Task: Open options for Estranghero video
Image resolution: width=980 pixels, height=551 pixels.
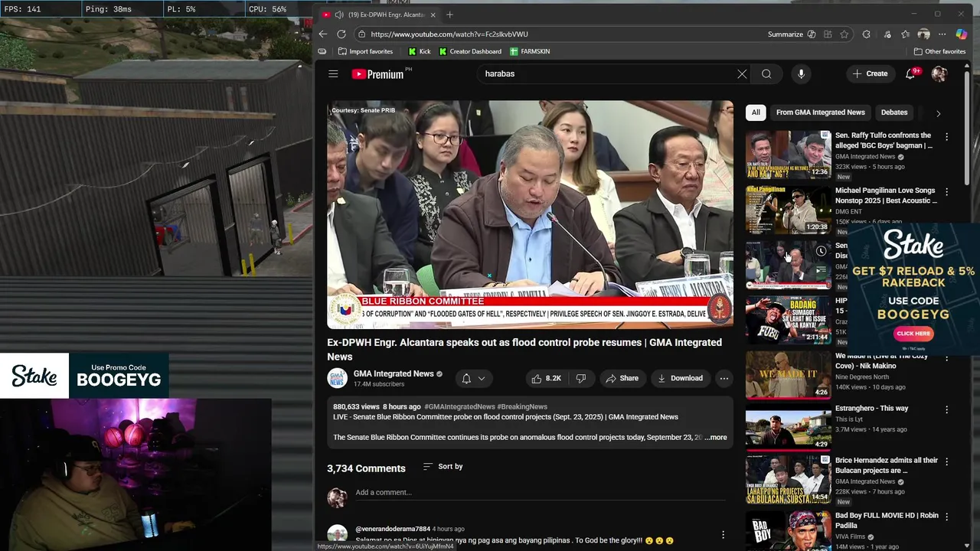Action: [946, 409]
